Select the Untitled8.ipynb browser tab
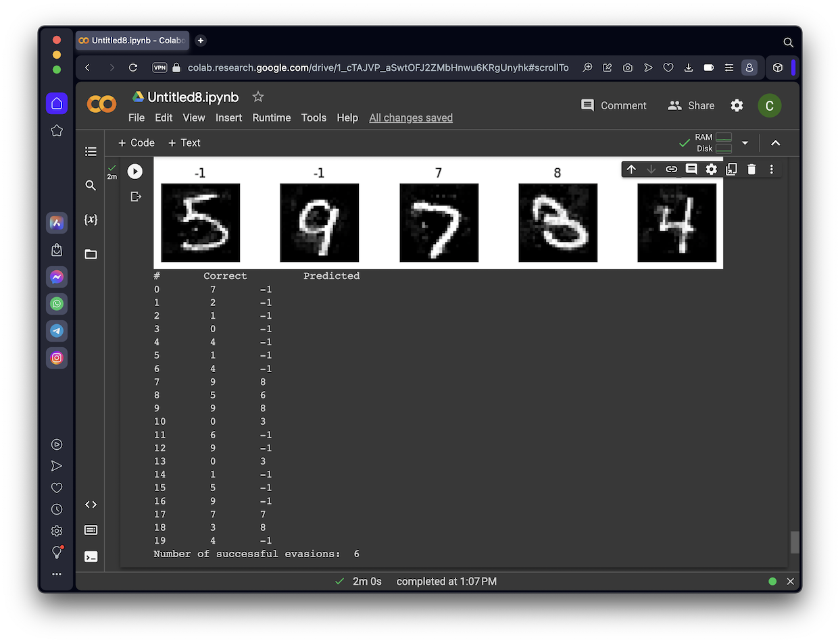 [132, 41]
